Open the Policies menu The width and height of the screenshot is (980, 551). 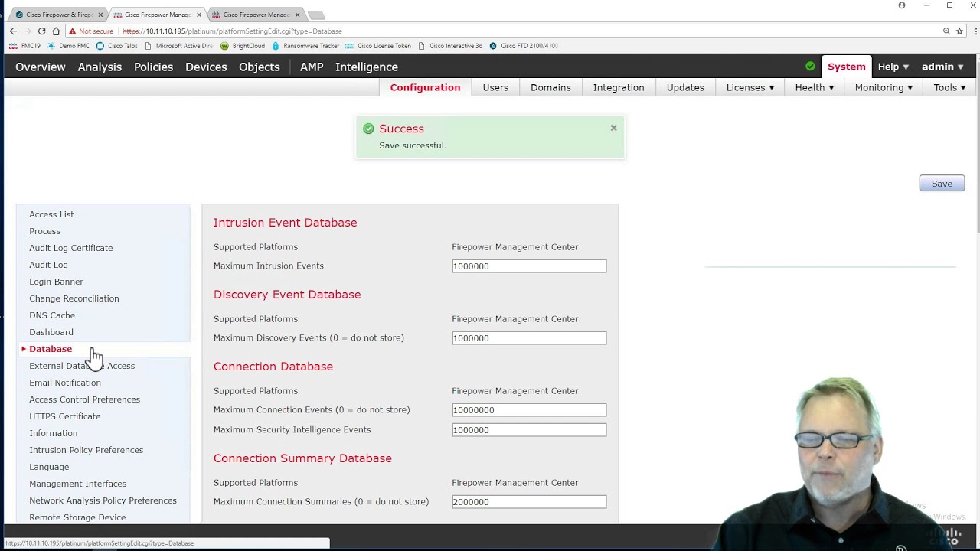pyautogui.click(x=153, y=67)
